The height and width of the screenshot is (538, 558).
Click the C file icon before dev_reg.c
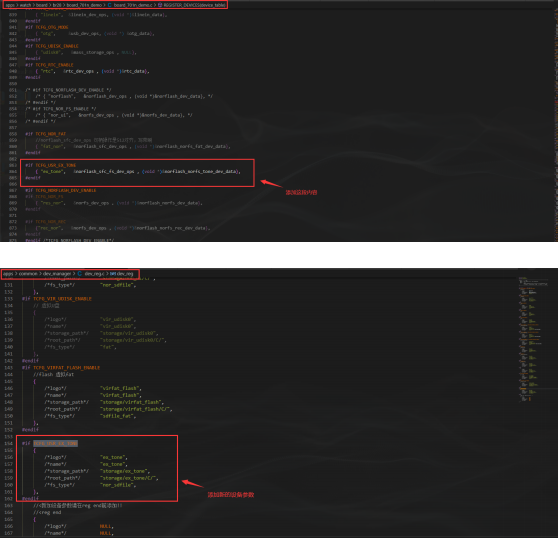(x=80, y=274)
